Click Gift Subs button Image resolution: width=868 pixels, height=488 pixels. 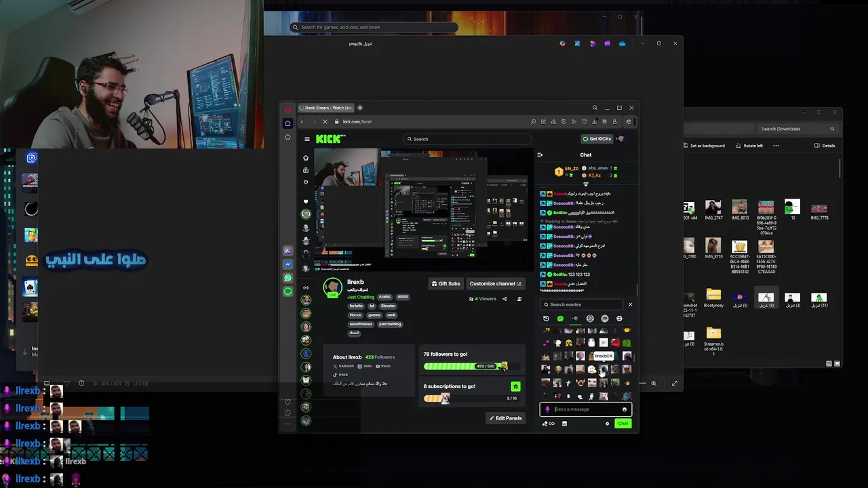(x=446, y=283)
